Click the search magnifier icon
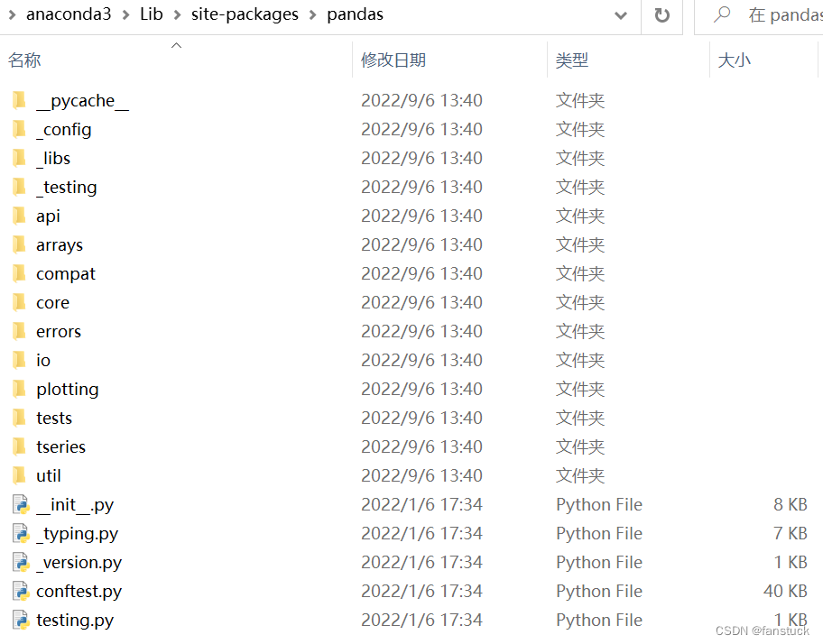 (x=722, y=14)
